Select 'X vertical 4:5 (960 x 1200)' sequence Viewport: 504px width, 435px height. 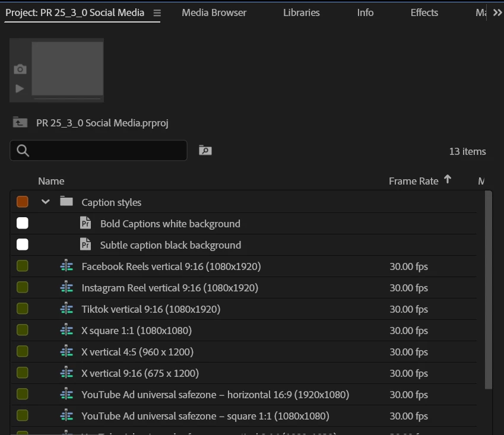click(x=137, y=352)
